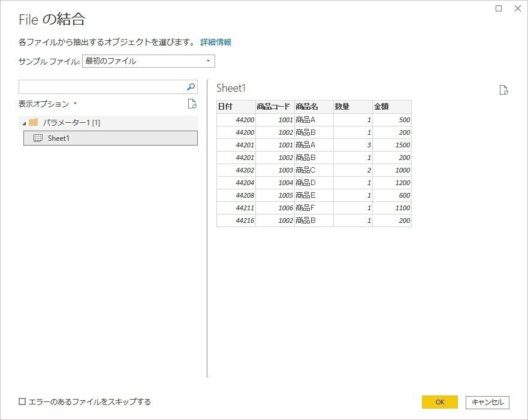Enable エラーのあるファイルをスキップする checkbox
This screenshot has width=528, height=420.
click(x=22, y=401)
